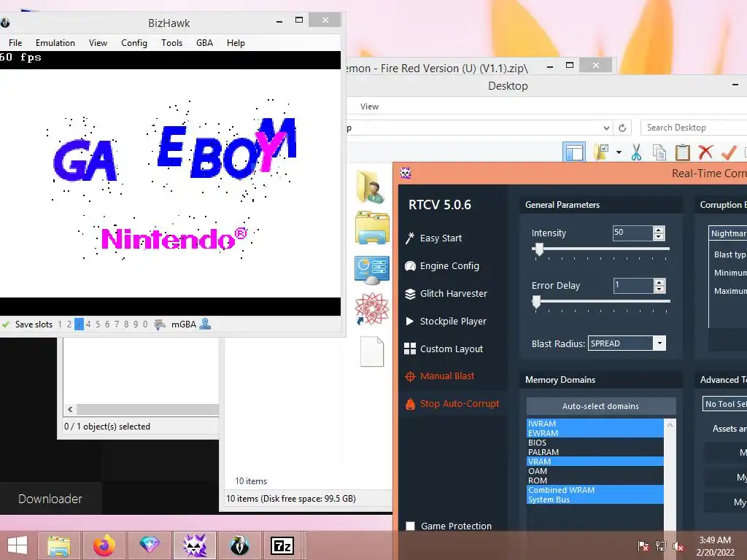Click the taskbar volume icon
747x560 pixels.
(678, 546)
